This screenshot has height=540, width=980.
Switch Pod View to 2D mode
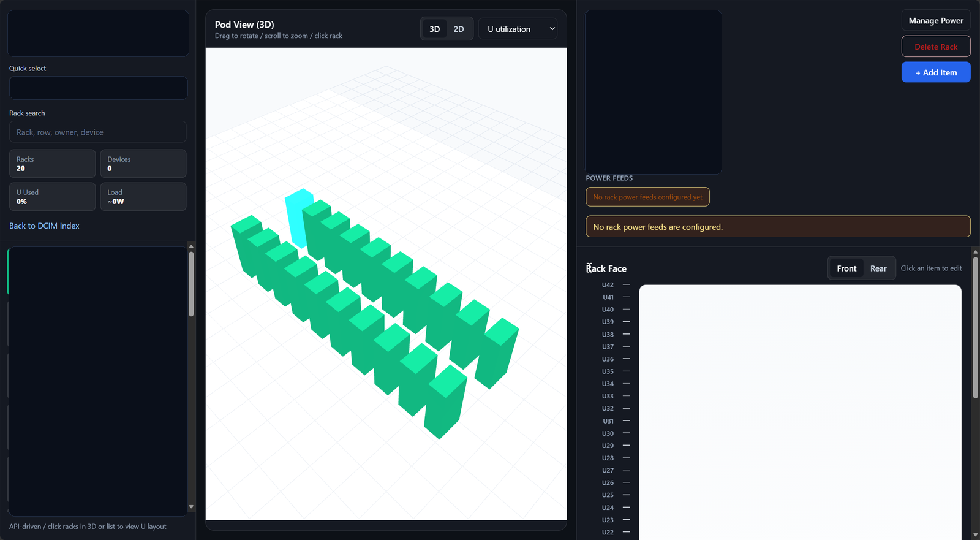[x=459, y=29]
